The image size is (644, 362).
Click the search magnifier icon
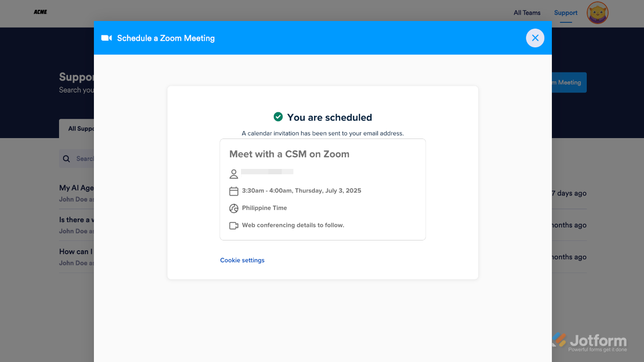(x=67, y=159)
